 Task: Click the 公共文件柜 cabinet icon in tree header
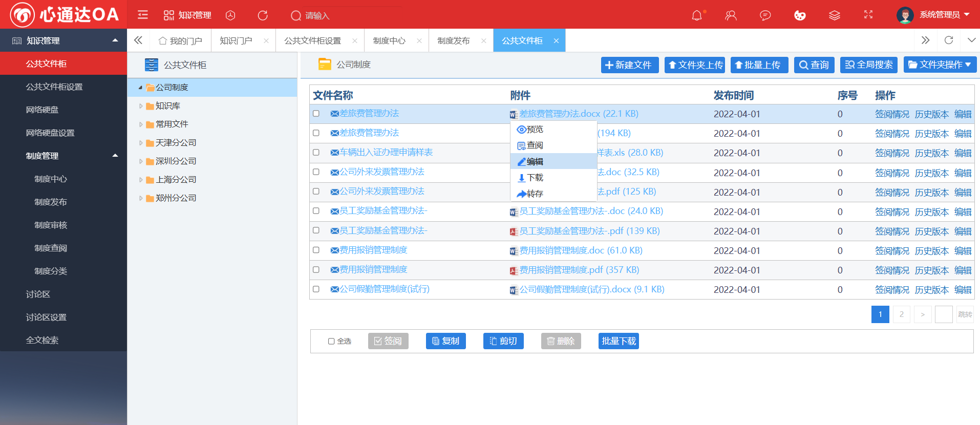click(x=152, y=65)
